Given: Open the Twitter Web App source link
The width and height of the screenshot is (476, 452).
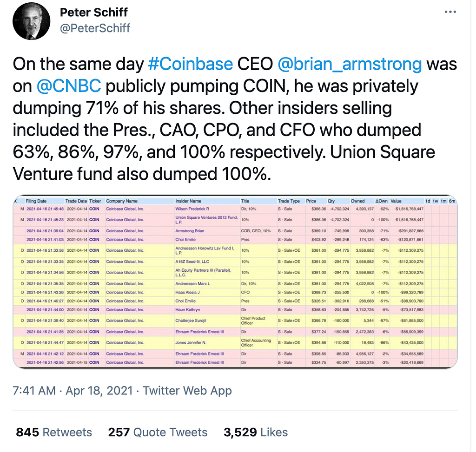Looking at the screenshot, I should tap(187, 391).
